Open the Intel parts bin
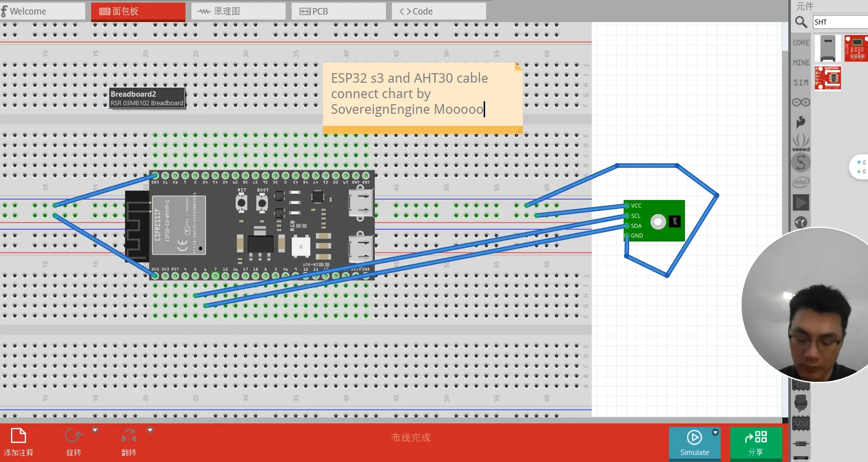This screenshot has height=462, width=868. pos(801,182)
